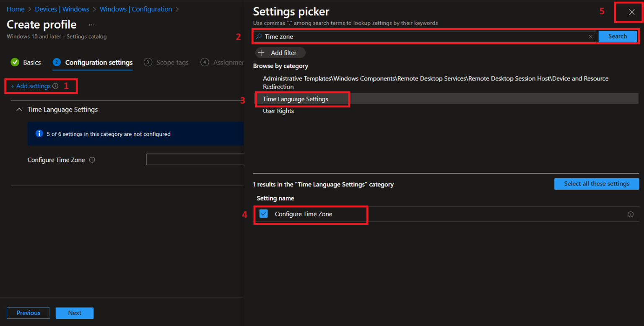Click the info icon in the blue banner
This screenshot has width=644, height=326.
tap(39, 134)
